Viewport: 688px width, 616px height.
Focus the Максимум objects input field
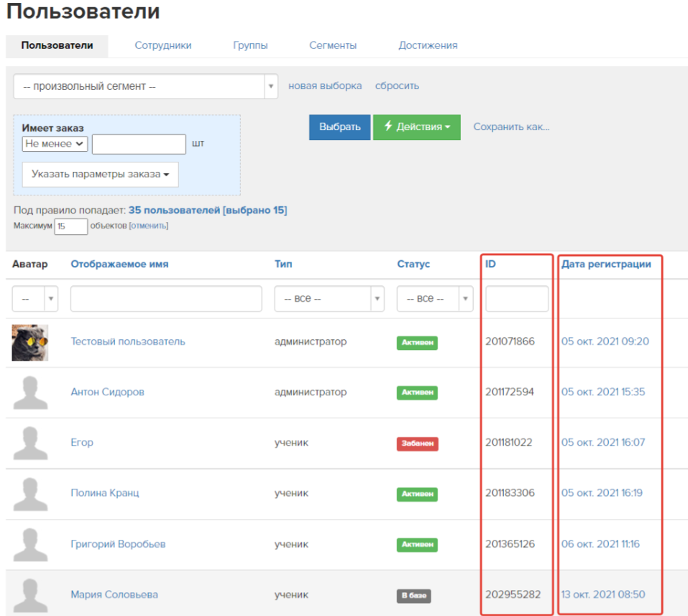click(71, 226)
